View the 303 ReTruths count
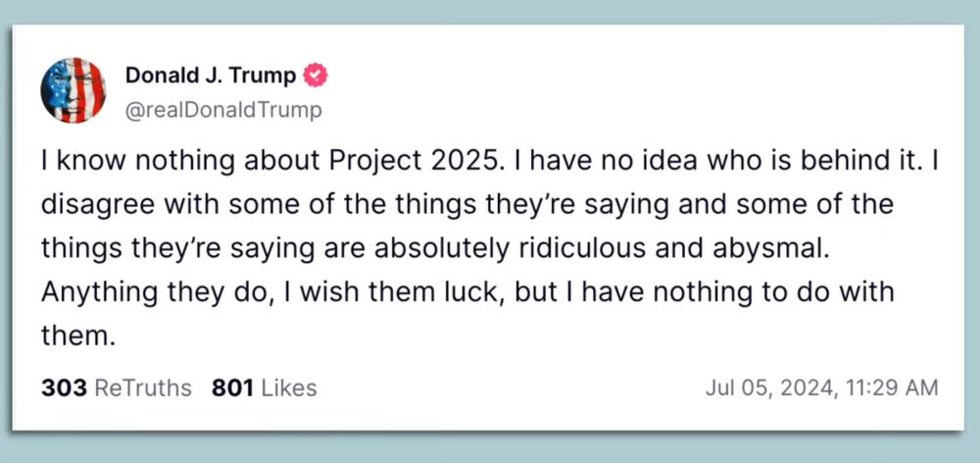The height and width of the screenshot is (463, 980). (x=117, y=387)
